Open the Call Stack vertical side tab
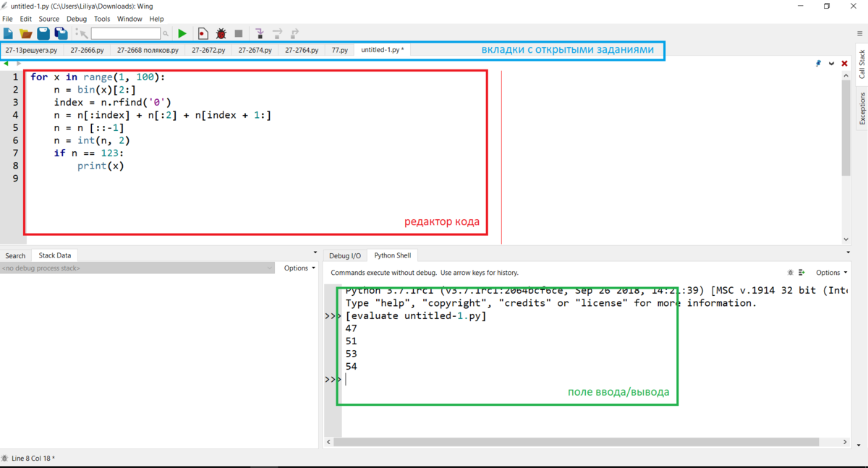868x468 pixels. click(x=862, y=64)
